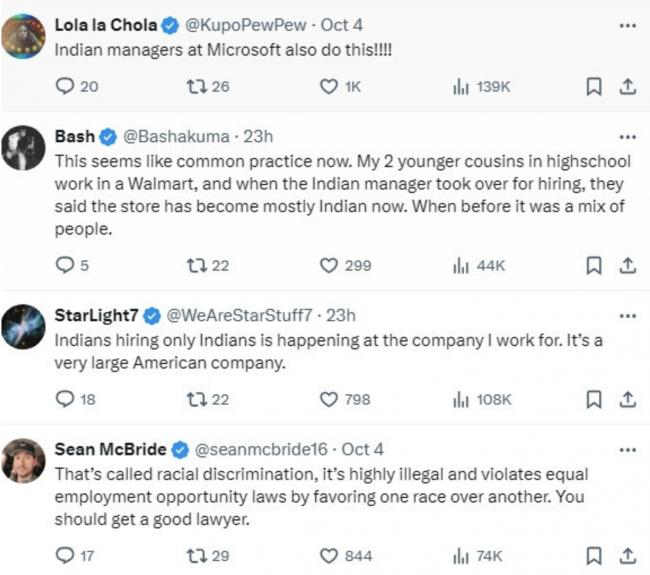Bookmark Lola la Chola's tweet
The image size is (650, 575).
(594, 87)
